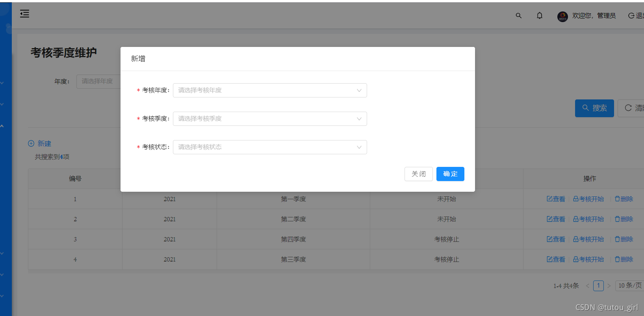Open the 10 条/页 page size selector
644x316 pixels.
coord(629,286)
